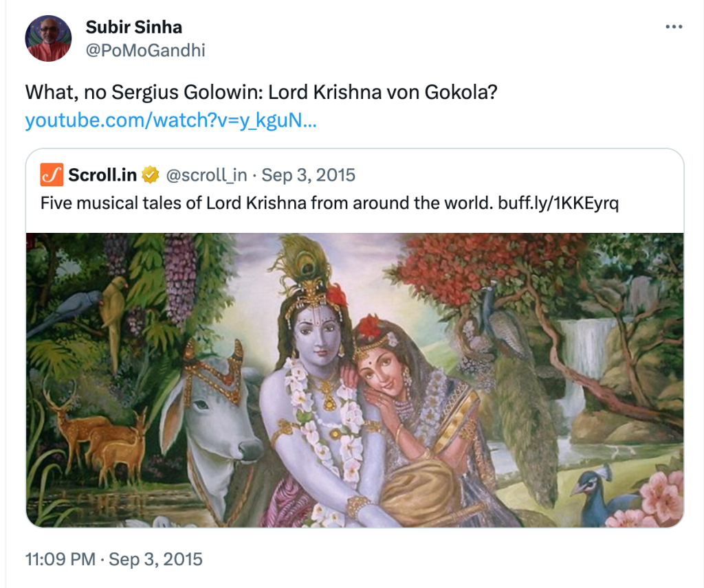Screen dimensions: 704x588
Task: Open the @scroll_in handle
Action: pyautogui.click(x=206, y=175)
